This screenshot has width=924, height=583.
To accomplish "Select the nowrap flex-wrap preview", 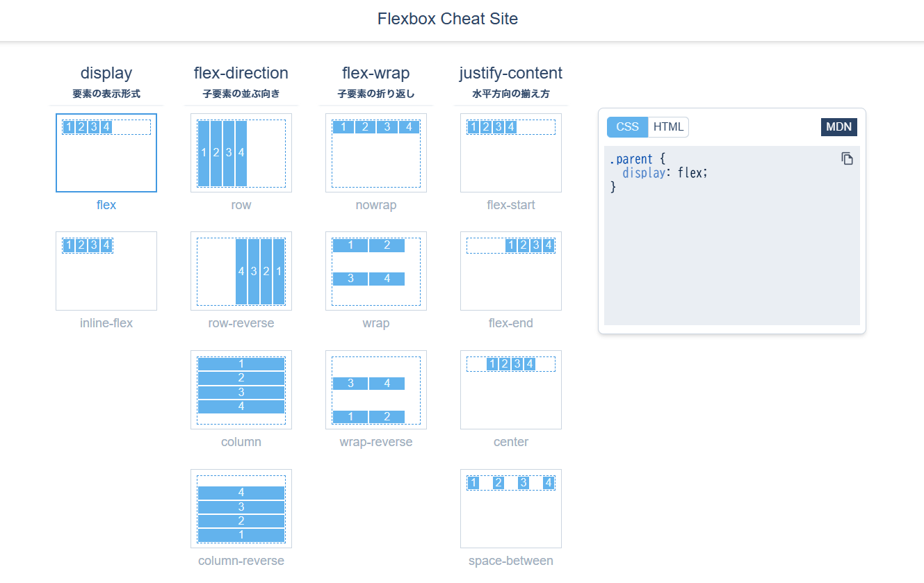I will pyautogui.click(x=376, y=153).
